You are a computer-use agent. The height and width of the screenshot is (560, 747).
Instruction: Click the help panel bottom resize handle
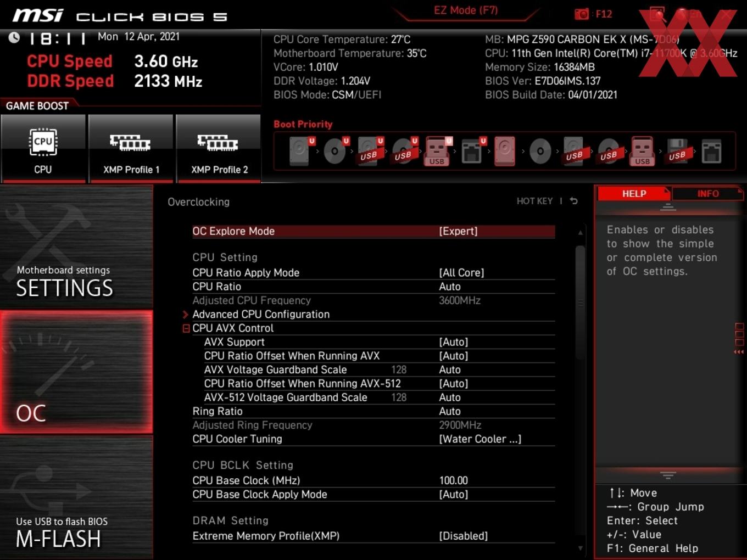pos(668,474)
